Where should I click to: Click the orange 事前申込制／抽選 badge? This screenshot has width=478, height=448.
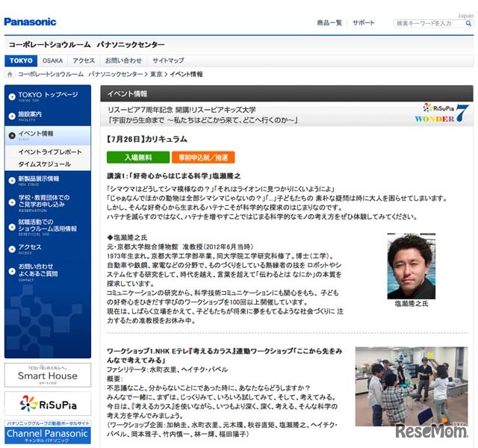click(203, 158)
